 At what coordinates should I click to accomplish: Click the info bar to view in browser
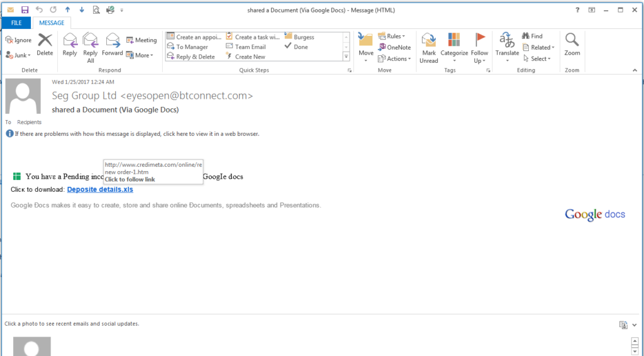pyautogui.click(x=133, y=134)
